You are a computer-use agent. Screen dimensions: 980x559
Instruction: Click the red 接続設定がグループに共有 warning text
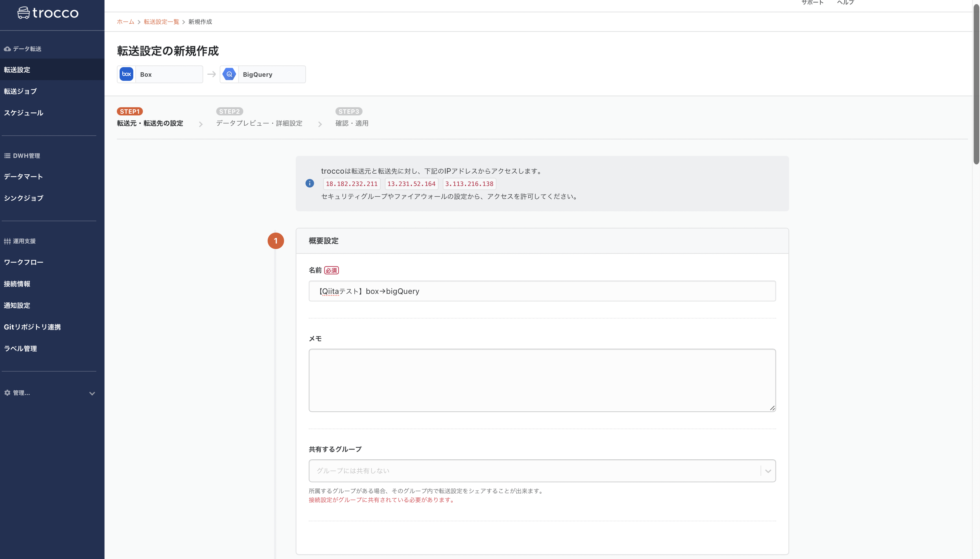pyautogui.click(x=382, y=500)
